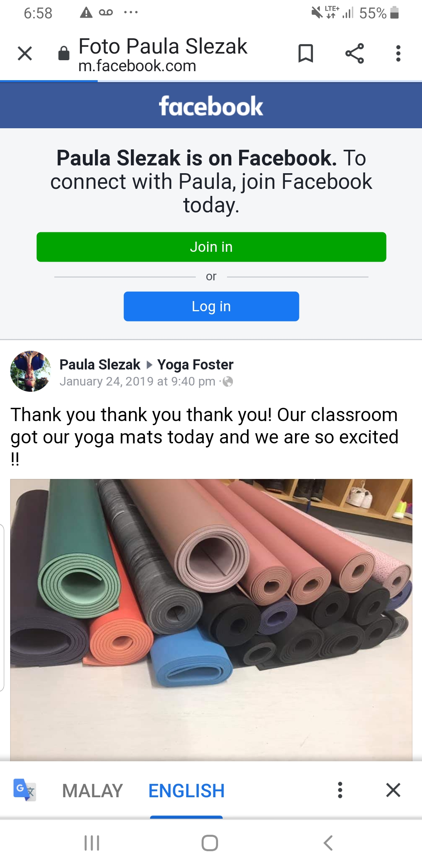The width and height of the screenshot is (422, 868).
Task: Close the browser custom tab with X
Action: click(x=25, y=53)
